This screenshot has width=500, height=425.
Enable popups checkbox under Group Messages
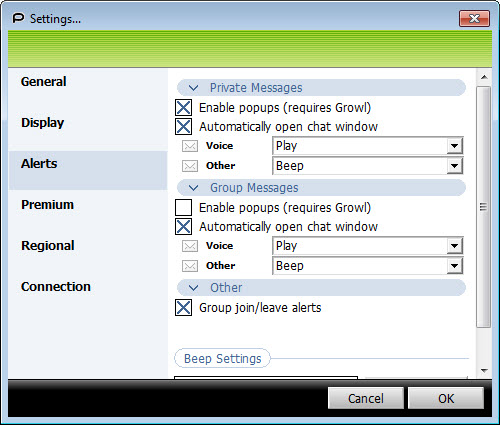[184, 207]
